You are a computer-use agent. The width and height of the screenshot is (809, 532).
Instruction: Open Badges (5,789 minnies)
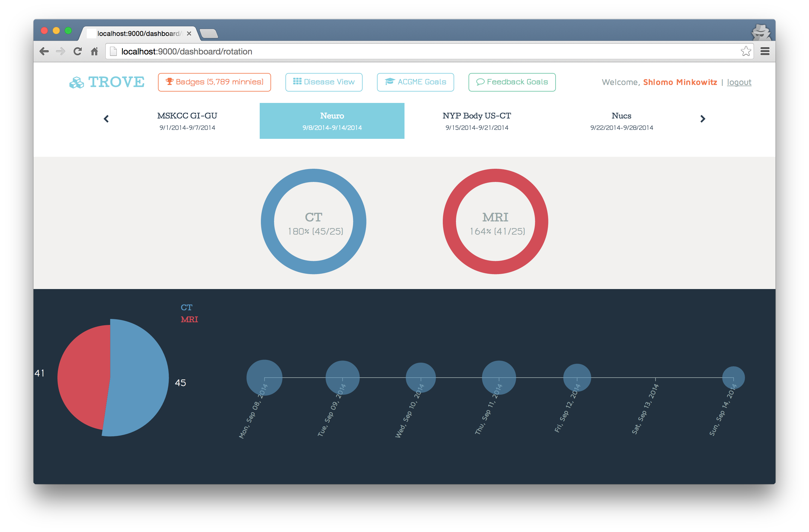point(214,82)
